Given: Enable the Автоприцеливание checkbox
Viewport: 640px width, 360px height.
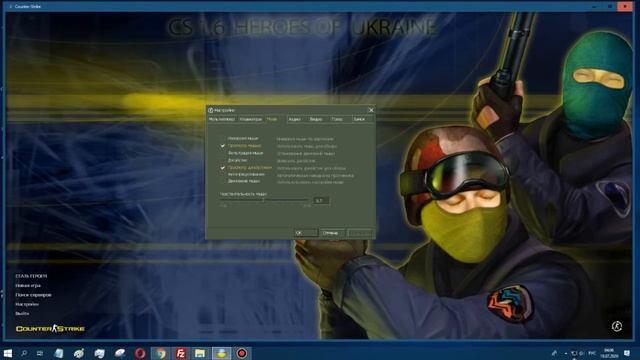Looking at the screenshot, I should pyautogui.click(x=223, y=175).
